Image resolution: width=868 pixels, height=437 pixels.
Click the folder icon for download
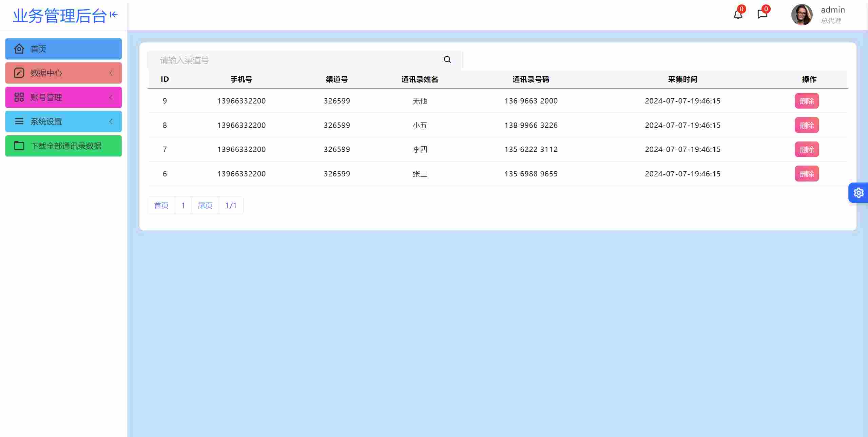[19, 146]
